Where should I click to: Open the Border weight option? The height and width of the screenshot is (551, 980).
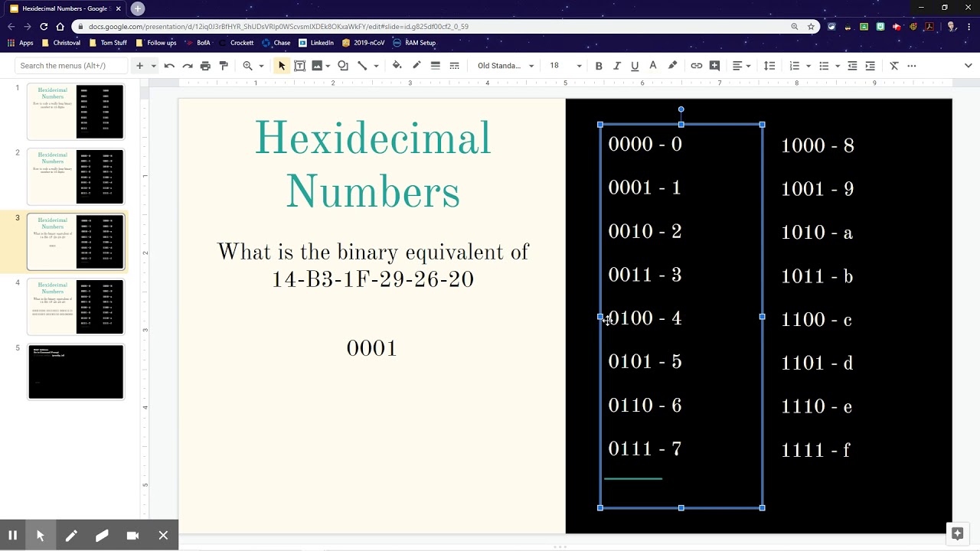tap(436, 66)
